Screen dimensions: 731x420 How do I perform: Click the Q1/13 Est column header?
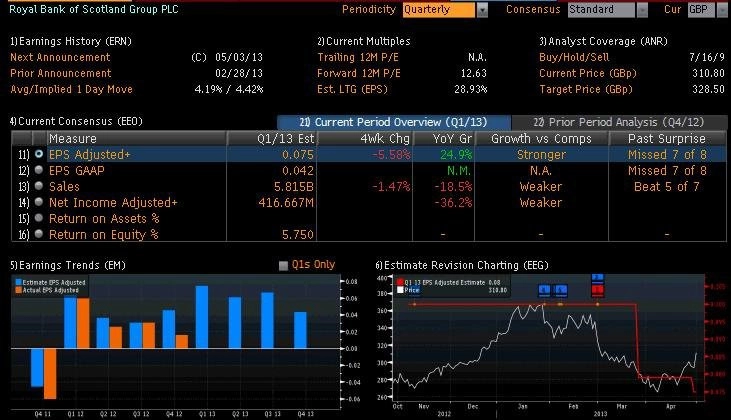point(272,138)
